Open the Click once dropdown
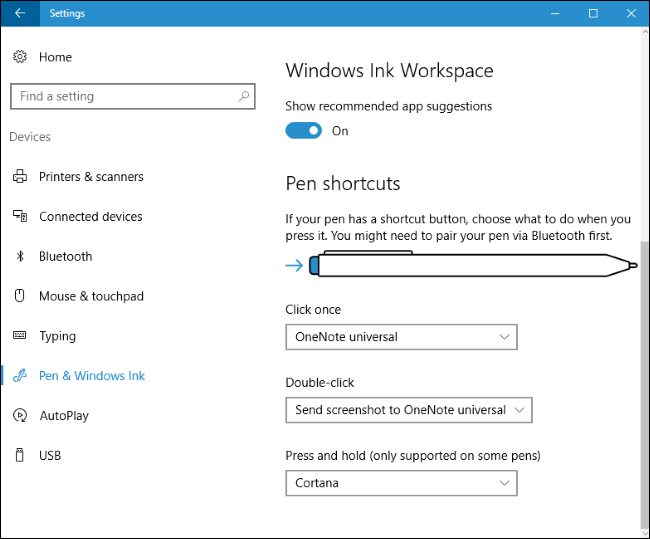 (x=401, y=337)
